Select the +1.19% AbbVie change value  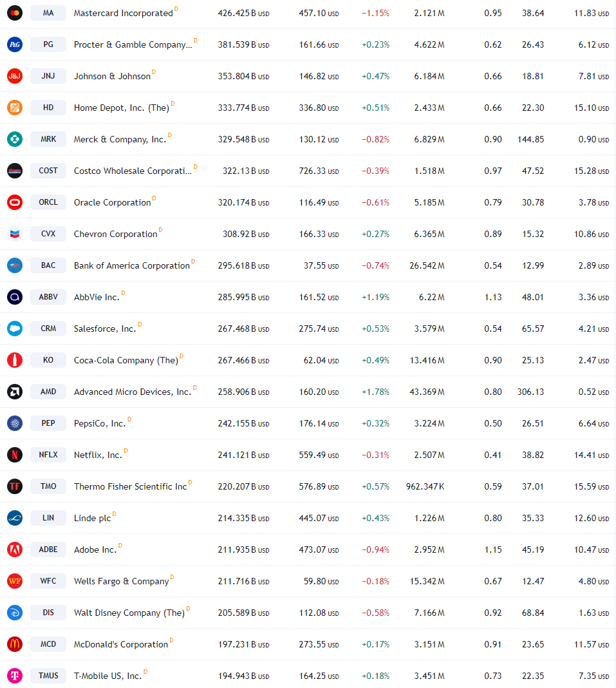tap(375, 298)
